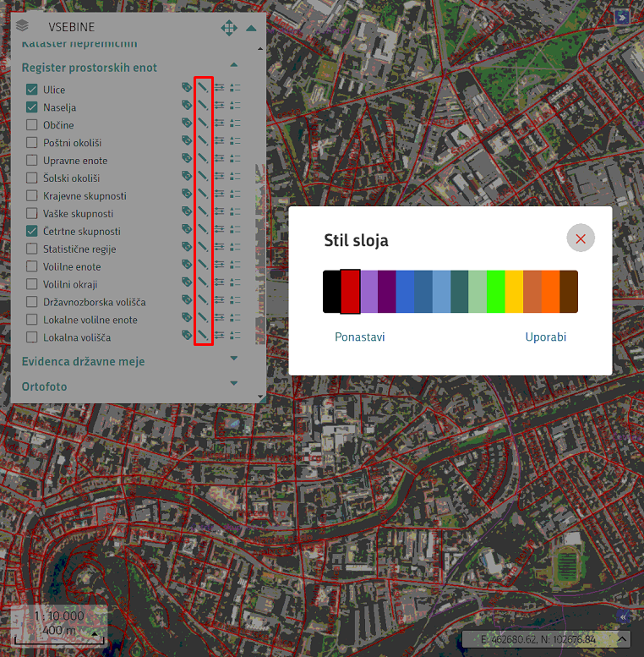The height and width of the screenshot is (657, 644).
Task: Open filter sliders for Ulice layer
Action: pyautogui.click(x=219, y=88)
